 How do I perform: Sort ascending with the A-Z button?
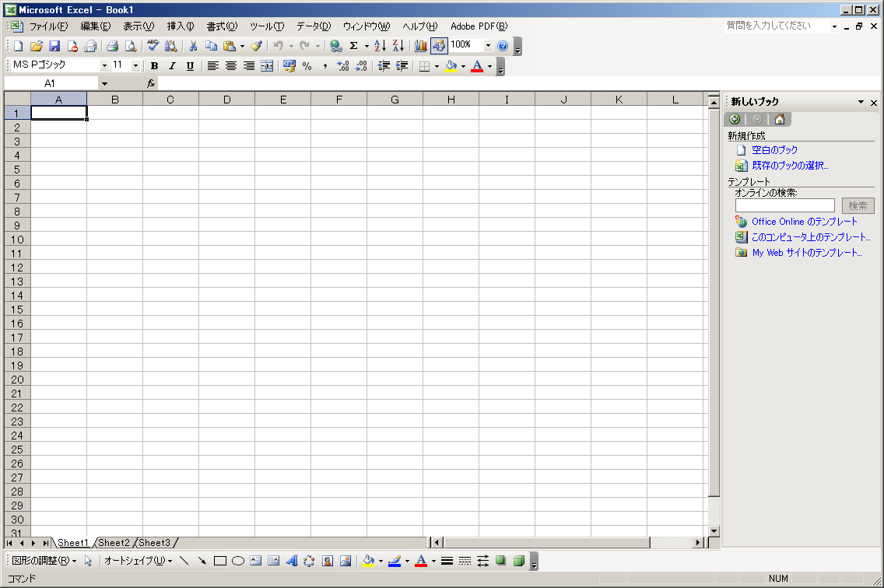pos(381,46)
